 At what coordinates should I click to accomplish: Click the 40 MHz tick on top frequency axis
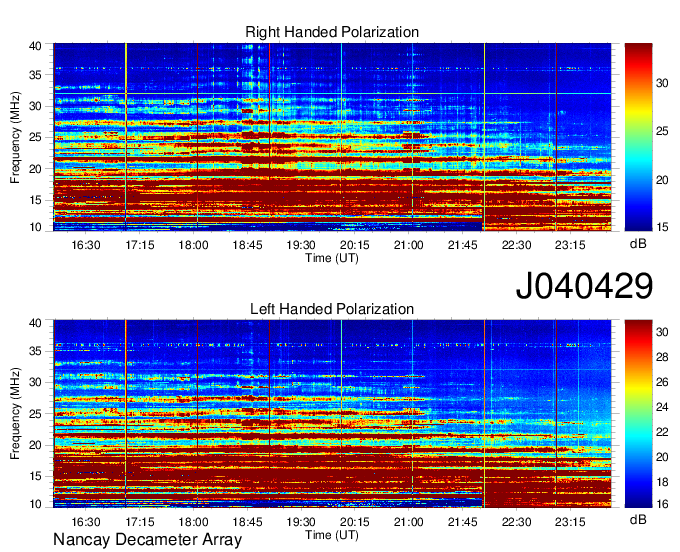point(35,46)
